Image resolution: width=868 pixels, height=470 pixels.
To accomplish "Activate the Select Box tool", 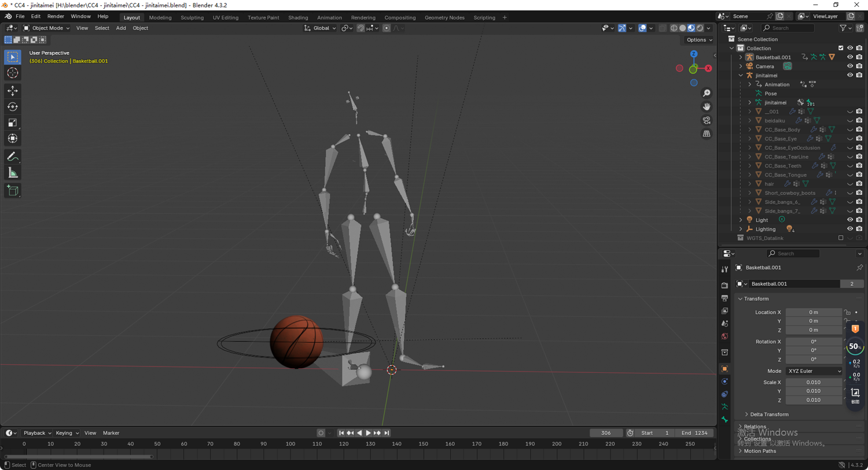I will tap(13, 57).
